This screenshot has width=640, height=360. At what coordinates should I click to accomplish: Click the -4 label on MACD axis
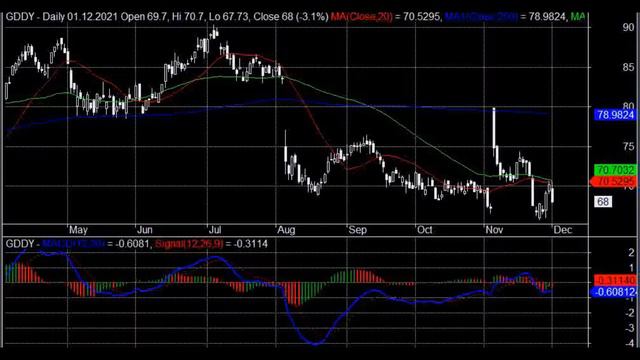(x=629, y=344)
